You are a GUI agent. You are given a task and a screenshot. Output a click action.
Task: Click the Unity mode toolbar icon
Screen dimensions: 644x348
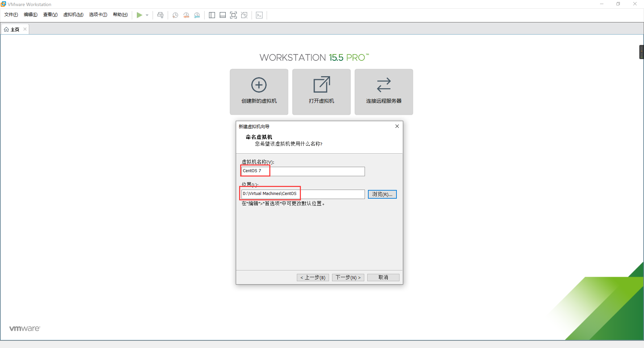(x=244, y=15)
